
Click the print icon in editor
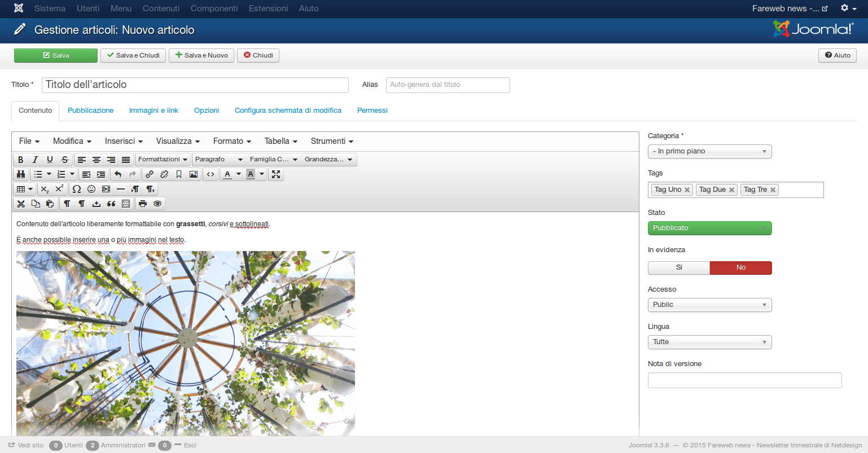pyautogui.click(x=143, y=204)
